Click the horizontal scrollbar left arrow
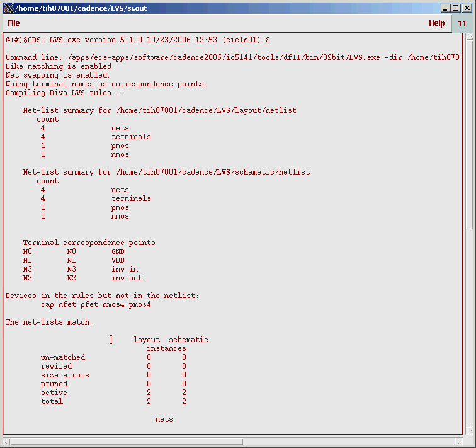Viewport: 476px width, 448px height. point(7,441)
